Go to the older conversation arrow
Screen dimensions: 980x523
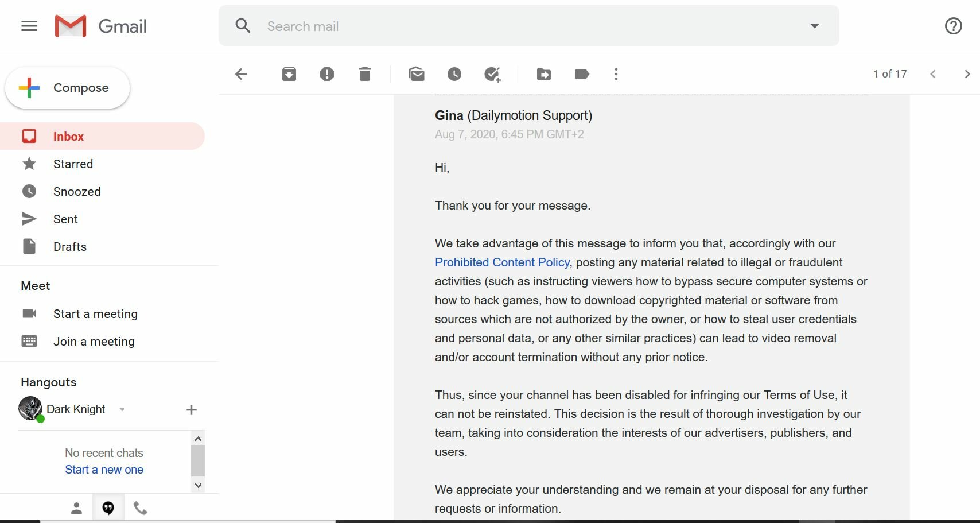pos(967,74)
